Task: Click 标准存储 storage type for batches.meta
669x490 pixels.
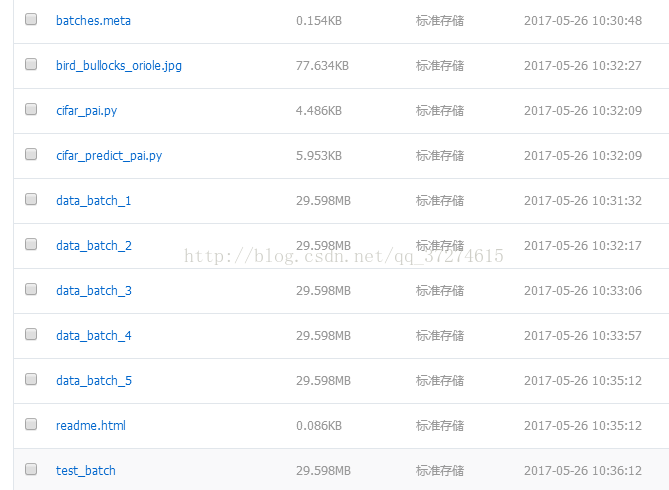Action: pyautogui.click(x=440, y=20)
